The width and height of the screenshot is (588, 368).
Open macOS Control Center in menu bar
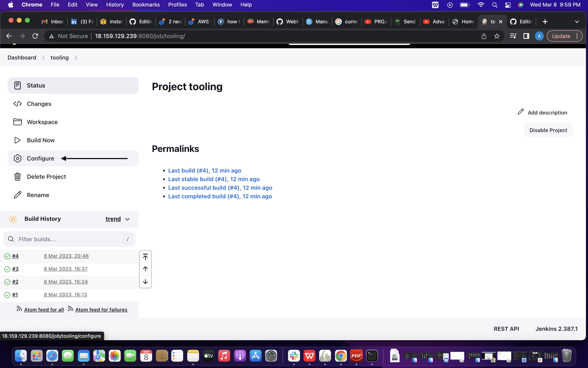click(x=508, y=5)
